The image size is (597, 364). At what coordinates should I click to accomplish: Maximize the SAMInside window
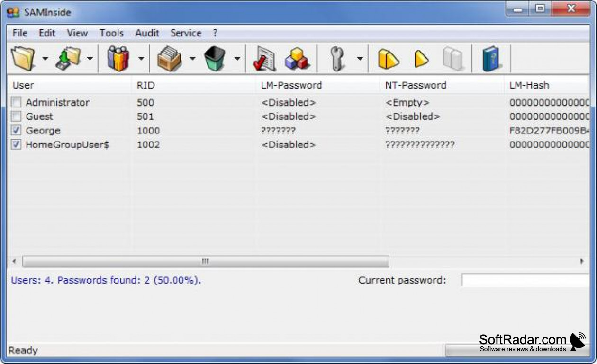coord(541,9)
